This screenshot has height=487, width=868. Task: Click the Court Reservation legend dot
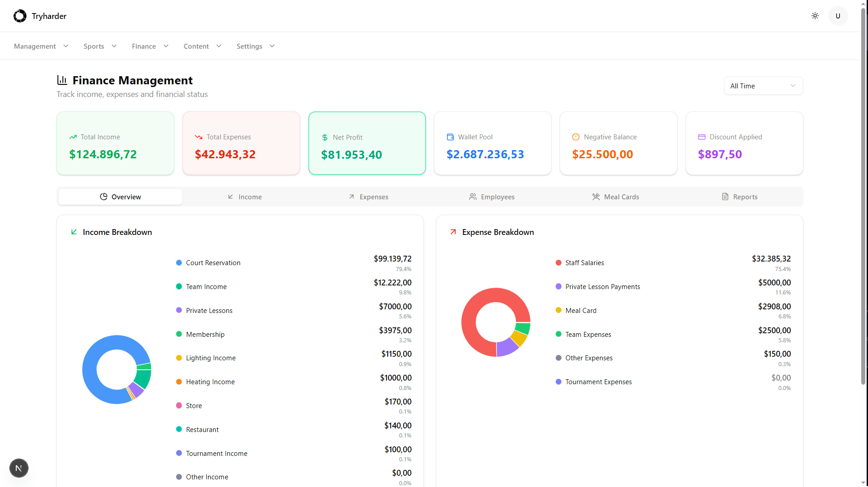[179, 262]
